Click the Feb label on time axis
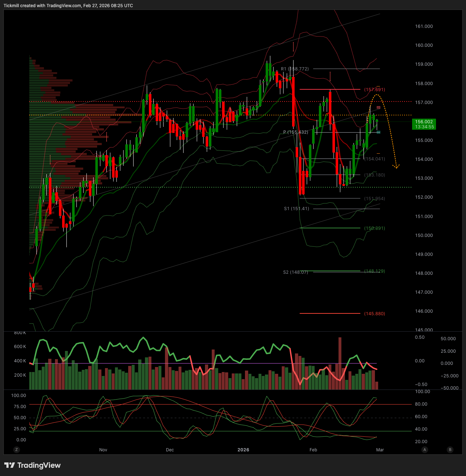Viewport: 466px width, 476px height. pyautogui.click(x=313, y=450)
